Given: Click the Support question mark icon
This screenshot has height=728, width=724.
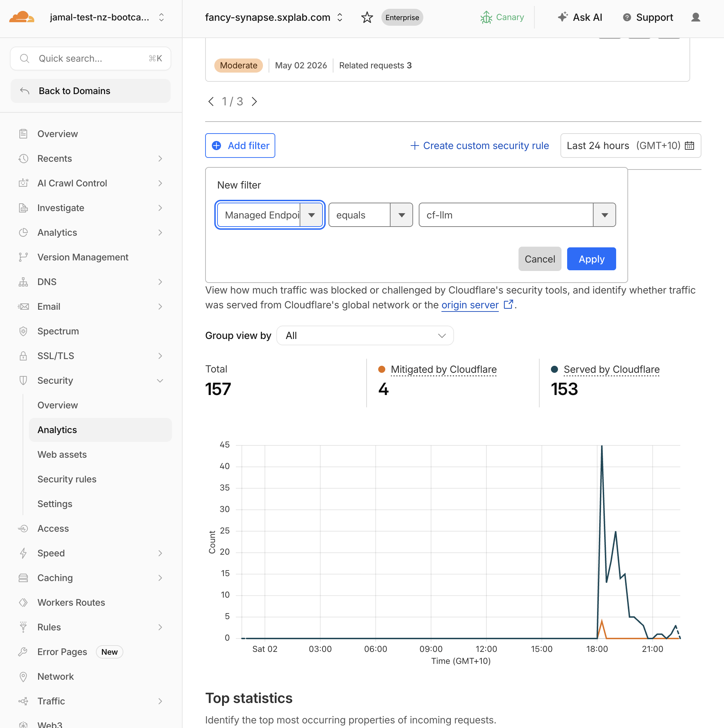Looking at the screenshot, I should [x=626, y=17].
